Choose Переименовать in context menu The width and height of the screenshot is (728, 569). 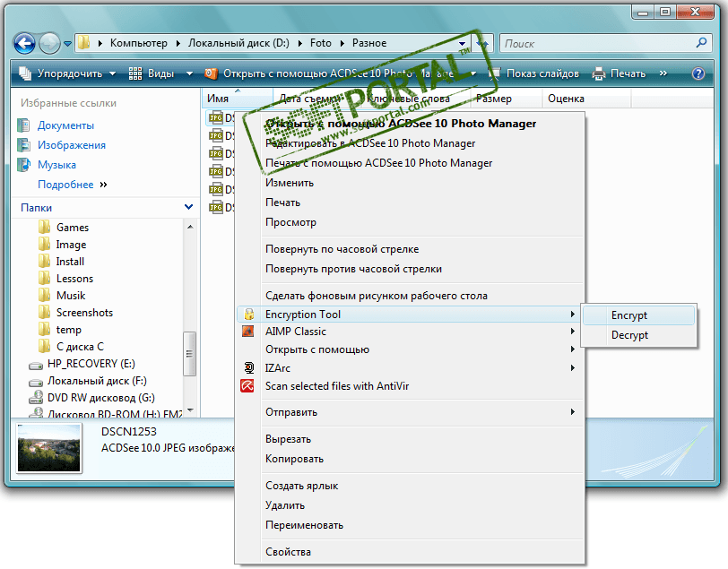(304, 525)
